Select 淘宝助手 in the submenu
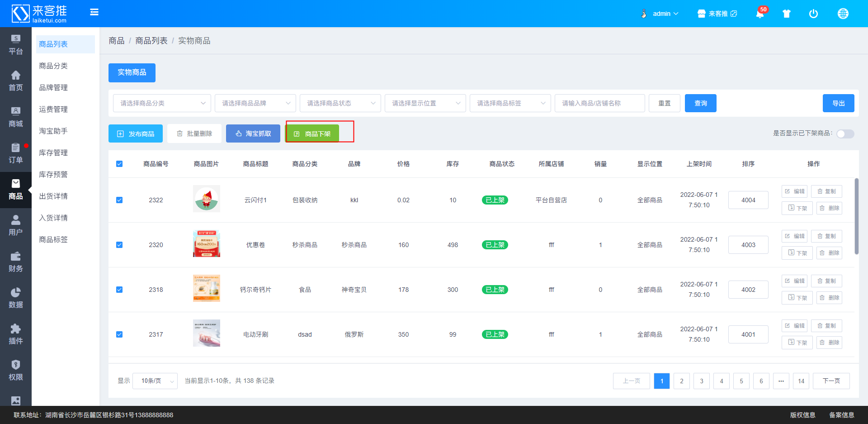 point(65,131)
